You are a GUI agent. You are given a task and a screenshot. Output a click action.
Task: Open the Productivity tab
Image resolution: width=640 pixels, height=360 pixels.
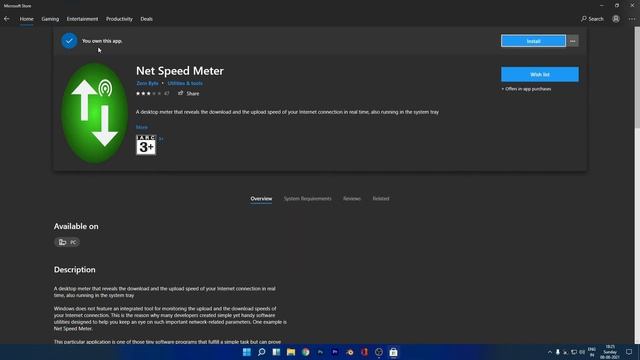coord(119,19)
